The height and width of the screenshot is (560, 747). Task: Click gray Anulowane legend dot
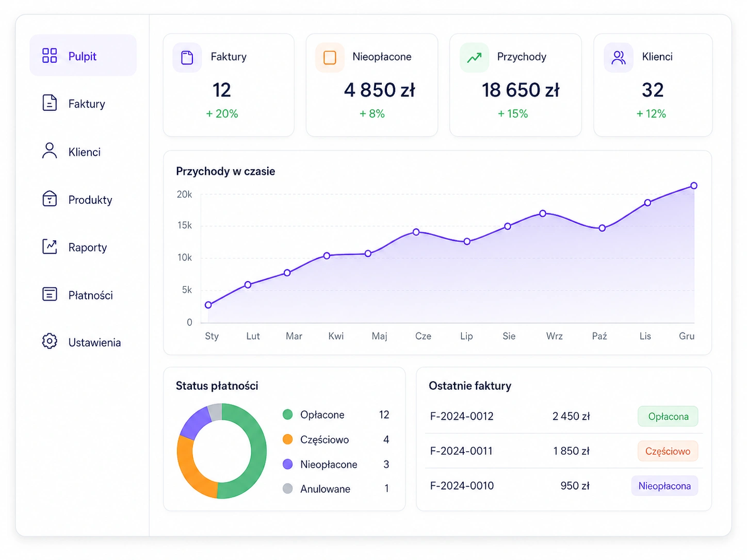coord(288,488)
